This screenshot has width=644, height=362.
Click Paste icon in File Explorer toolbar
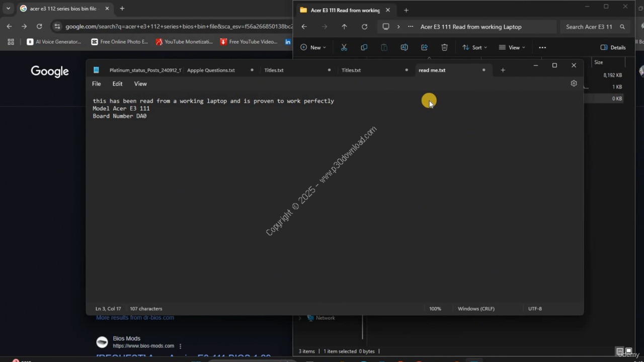point(384,47)
